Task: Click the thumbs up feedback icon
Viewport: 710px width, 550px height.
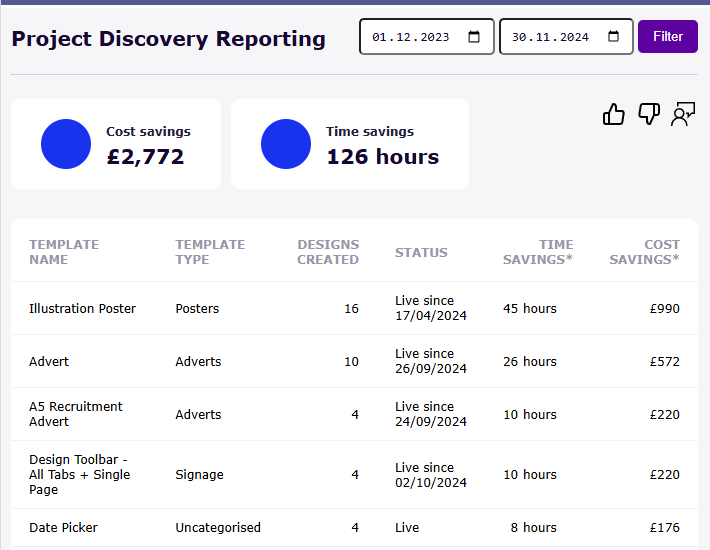Action: tap(613, 115)
